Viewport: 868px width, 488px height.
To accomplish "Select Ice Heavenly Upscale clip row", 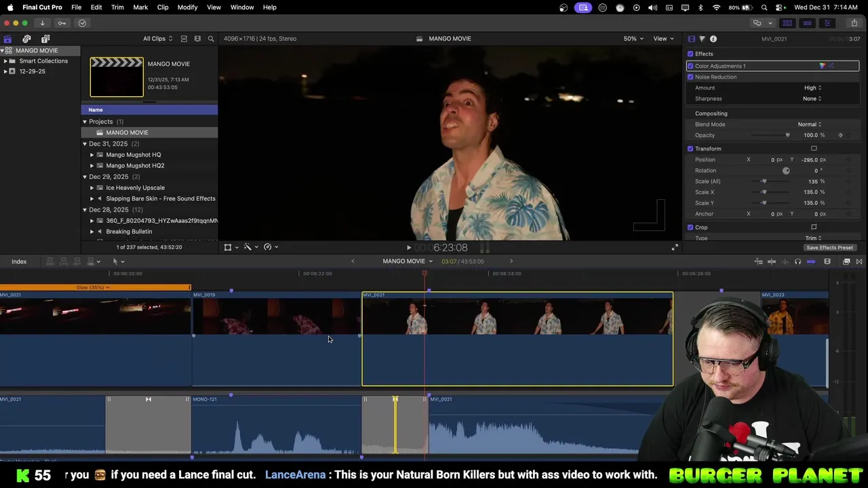I will (x=149, y=188).
